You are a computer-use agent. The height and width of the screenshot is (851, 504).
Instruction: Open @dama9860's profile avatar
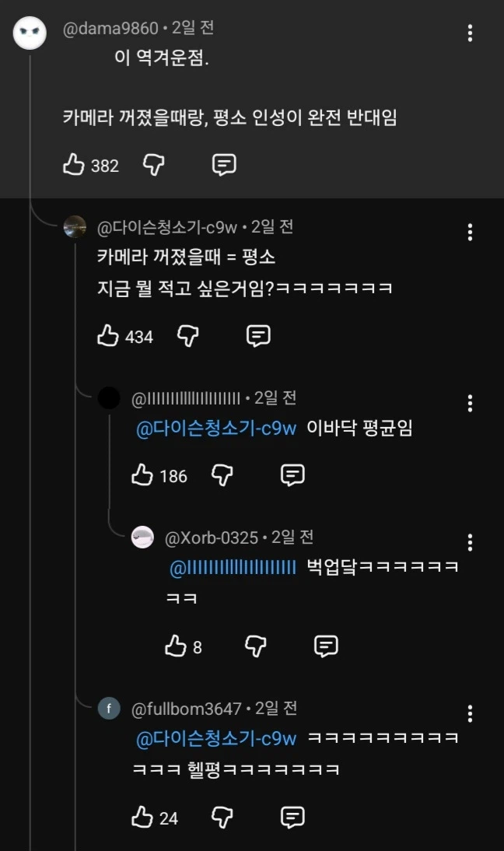click(x=30, y=33)
